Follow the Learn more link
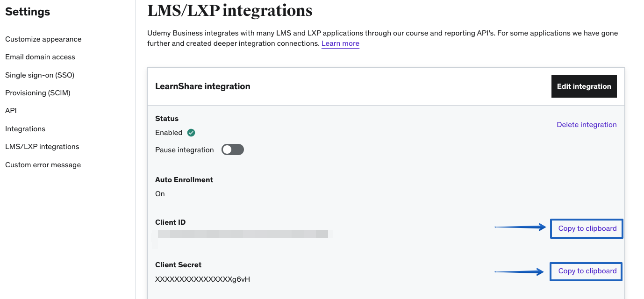Screen dimensions: 644x299 coord(340,43)
